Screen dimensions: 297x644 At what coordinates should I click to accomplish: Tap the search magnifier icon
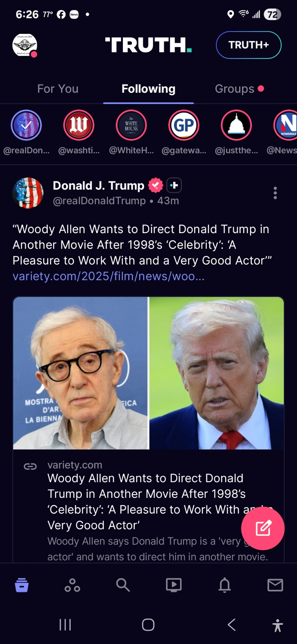(123, 585)
